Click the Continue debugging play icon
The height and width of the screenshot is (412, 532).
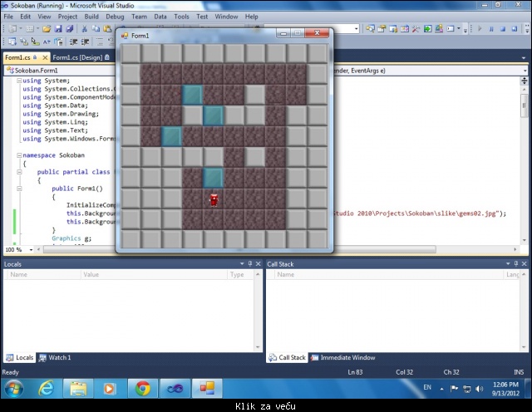point(480,29)
